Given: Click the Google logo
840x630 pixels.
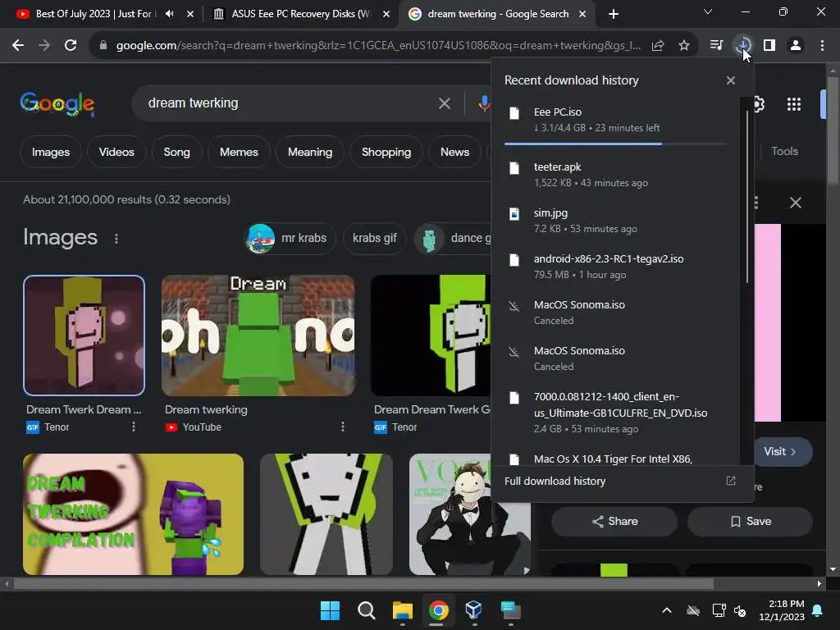Looking at the screenshot, I should [x=57, y=103].
